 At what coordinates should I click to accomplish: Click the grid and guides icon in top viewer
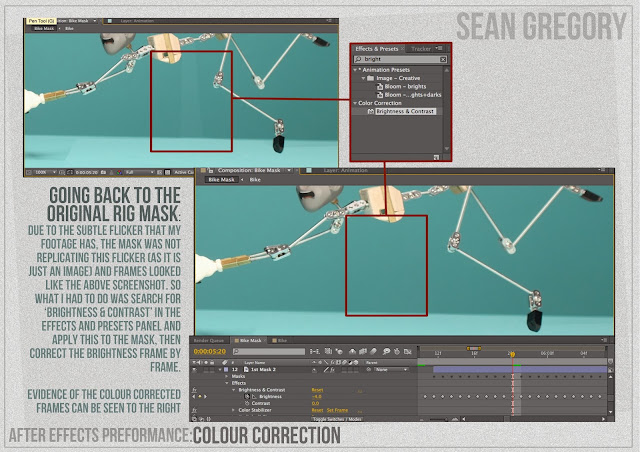(x=62, y=173)
